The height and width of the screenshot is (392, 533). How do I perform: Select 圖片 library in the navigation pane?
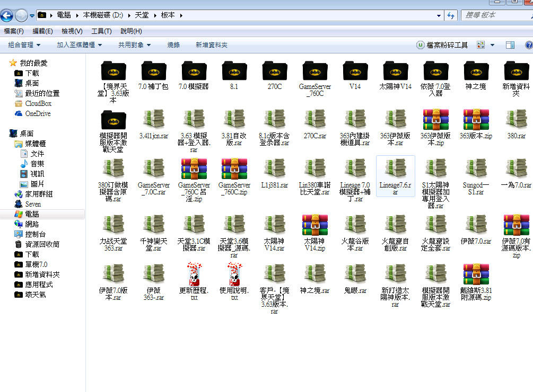(38, 184)
